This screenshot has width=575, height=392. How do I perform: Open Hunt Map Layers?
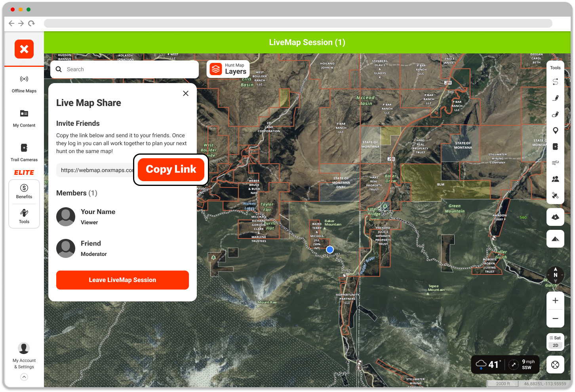[228, 69]
